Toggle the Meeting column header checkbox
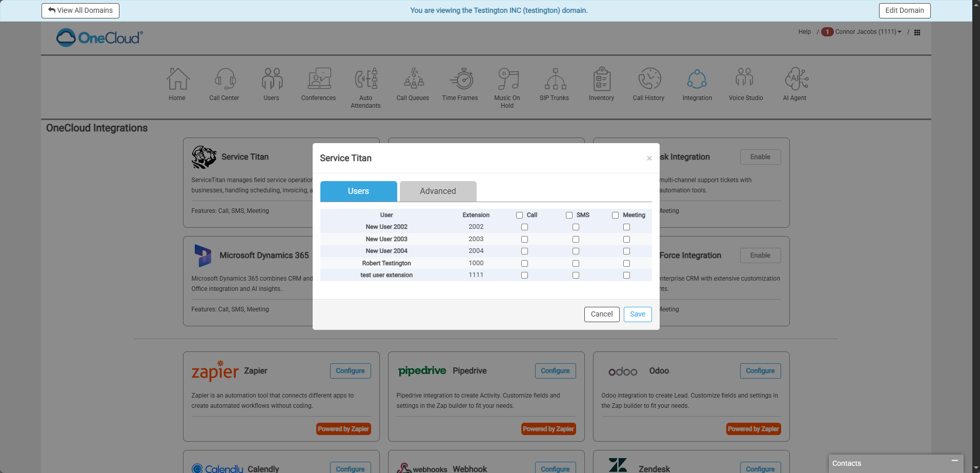Viewport: 980px width, 473px height. click(x=615, y=215)
